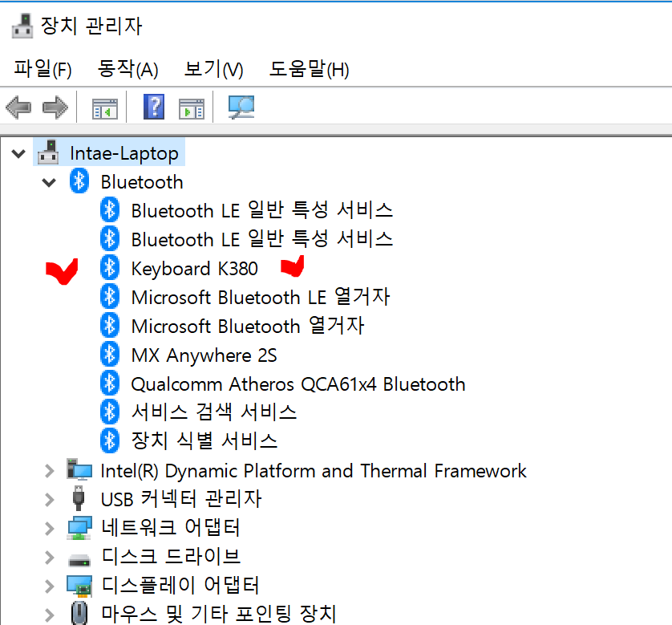Select 마우스 및 기타 포인팅 장치 label
Viewport: 672px width, 625px height.
point(219,614)
